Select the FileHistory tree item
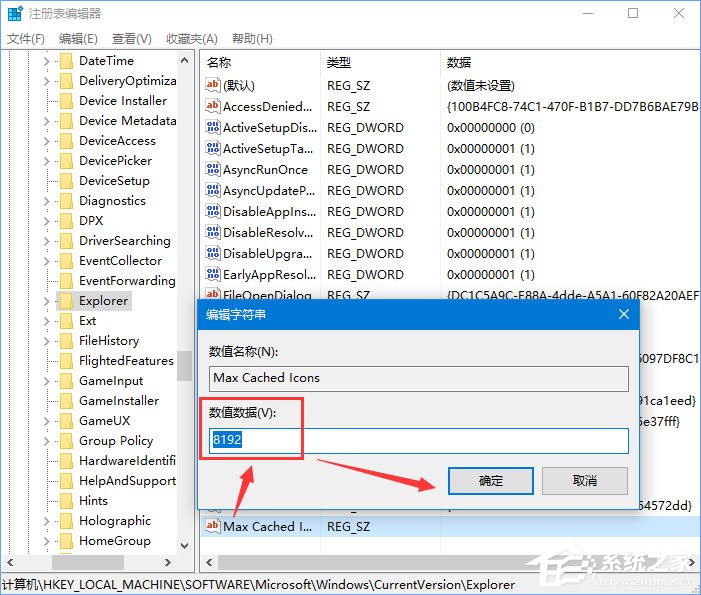Viewport: 701px width, 595px height. coord(109,341)
